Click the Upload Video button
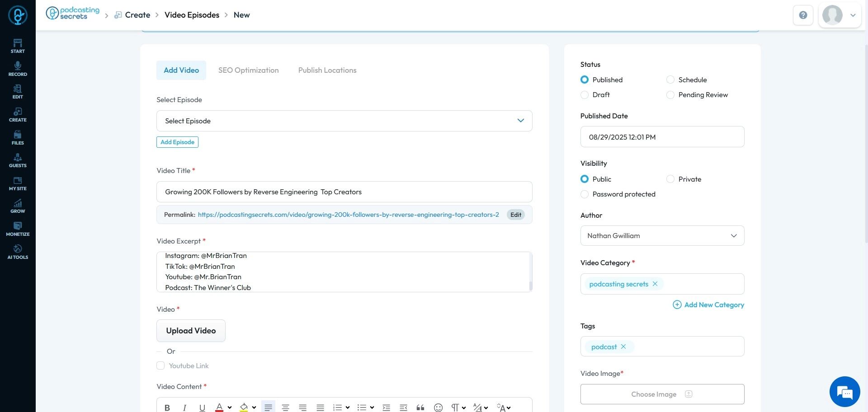This screenshot has height=412, width=868. (x=191, y=331)
